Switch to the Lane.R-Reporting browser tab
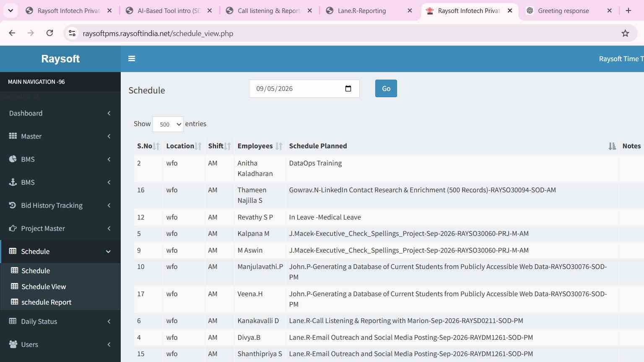This screenshot has height=362, width=644. (362, 11)
